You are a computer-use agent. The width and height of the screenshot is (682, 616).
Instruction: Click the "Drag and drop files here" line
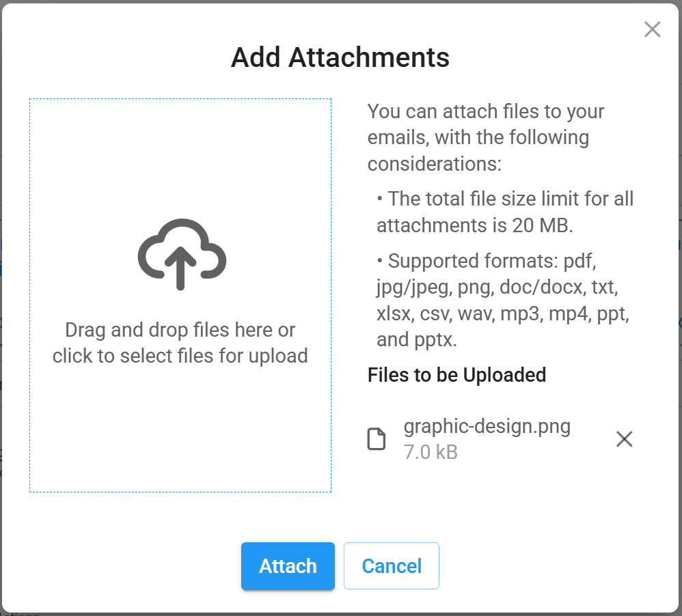tap(180, 330)
